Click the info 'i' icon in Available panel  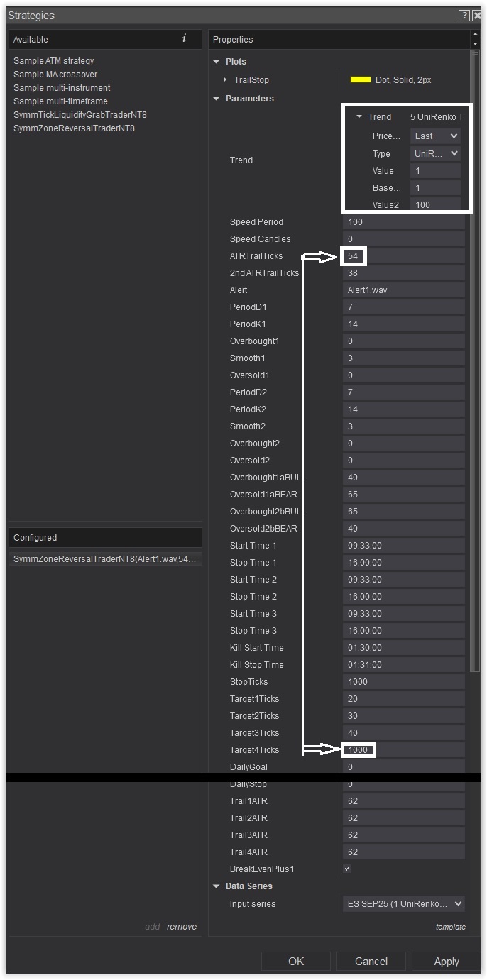(185, 38)
